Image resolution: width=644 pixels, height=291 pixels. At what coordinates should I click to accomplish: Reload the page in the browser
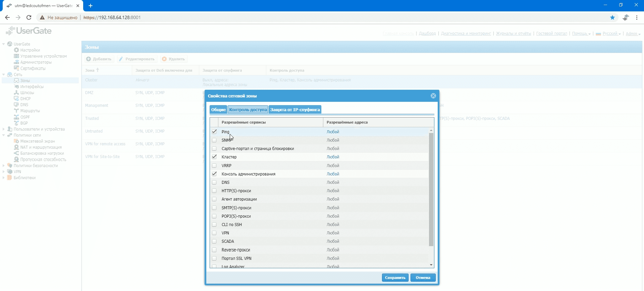29,17
